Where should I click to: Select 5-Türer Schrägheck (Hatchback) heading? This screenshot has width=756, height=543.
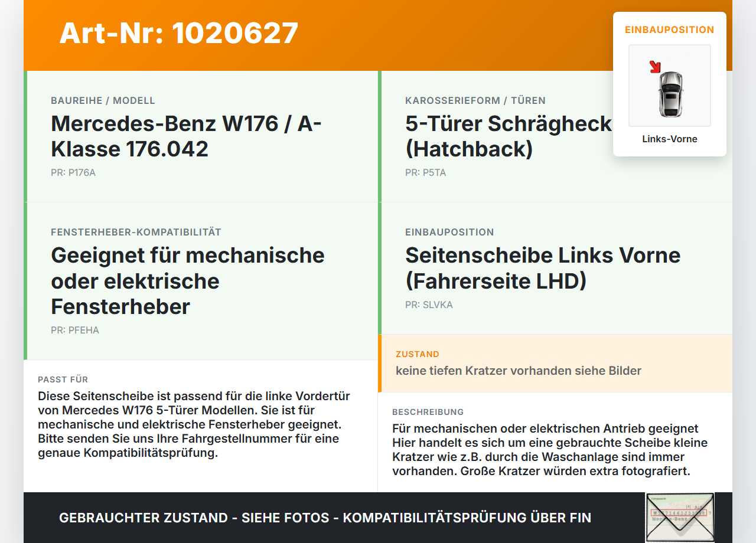pyautogui.click(x=509, y=136)
